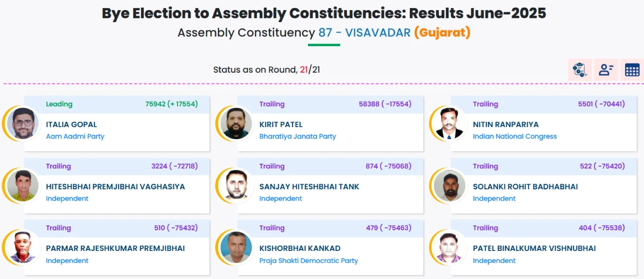
Task: Click the Praja Shakti Democratic Party label
Action: pos(308,261)
